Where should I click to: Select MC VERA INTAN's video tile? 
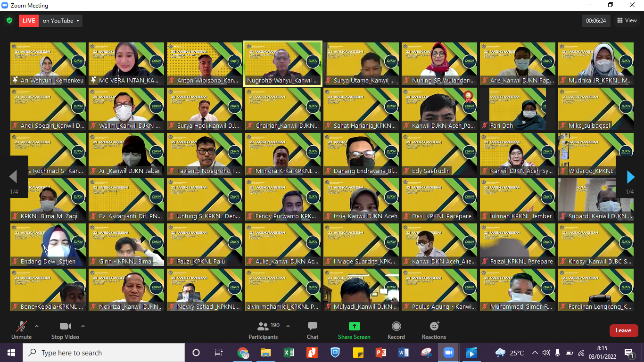click(126, 63)
